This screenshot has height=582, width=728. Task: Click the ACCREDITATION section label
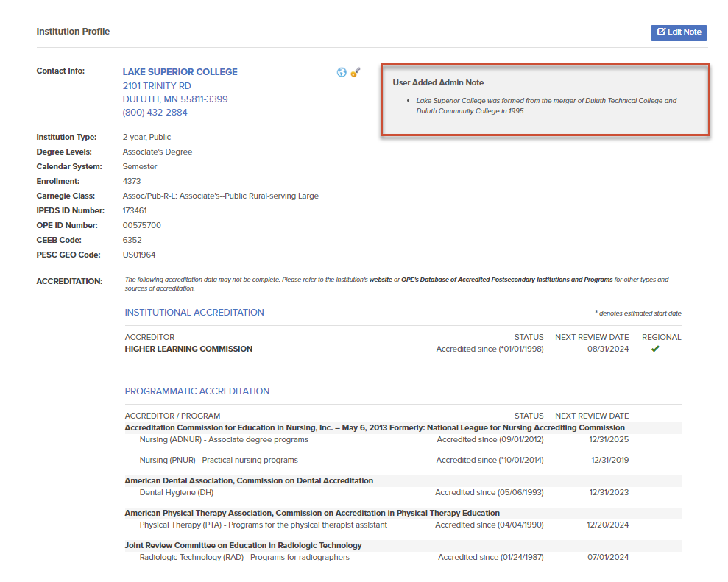70,282
